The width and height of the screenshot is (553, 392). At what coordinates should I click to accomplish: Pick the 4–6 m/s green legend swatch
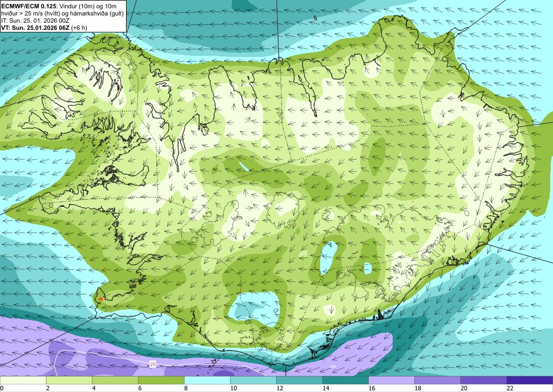click(116, 380)
